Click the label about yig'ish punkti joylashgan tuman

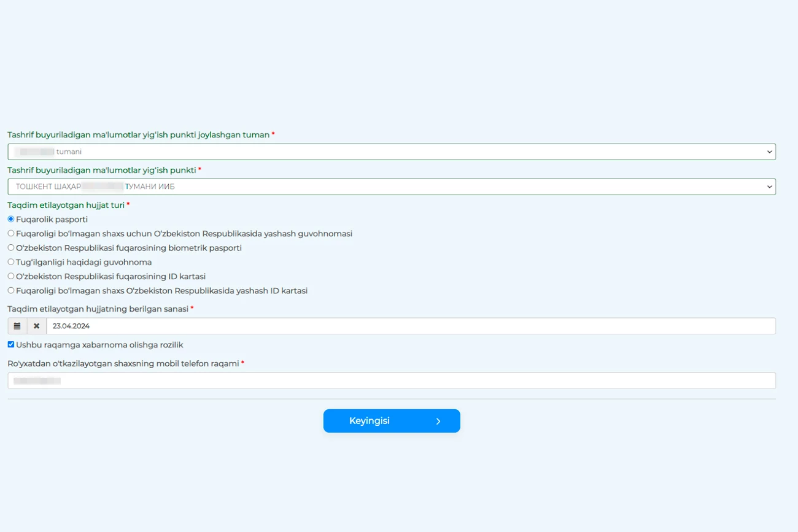[x=139, y=134]
